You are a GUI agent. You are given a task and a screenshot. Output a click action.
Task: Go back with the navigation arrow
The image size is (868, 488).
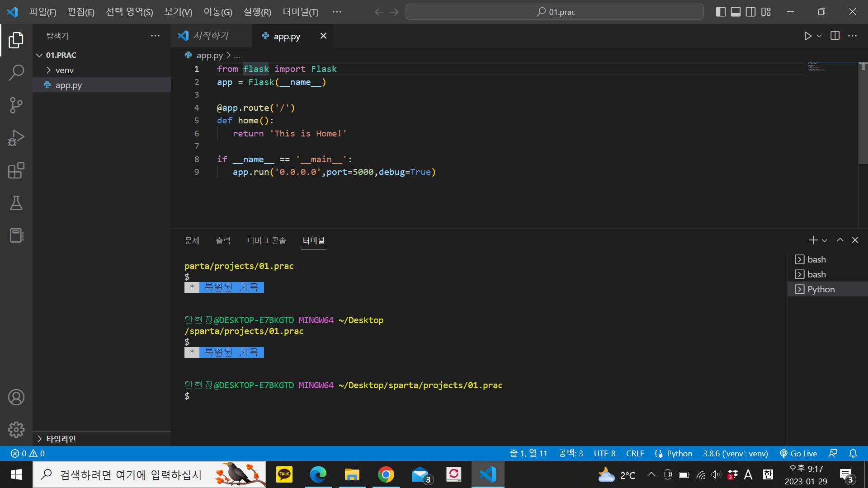coord(379,12)
